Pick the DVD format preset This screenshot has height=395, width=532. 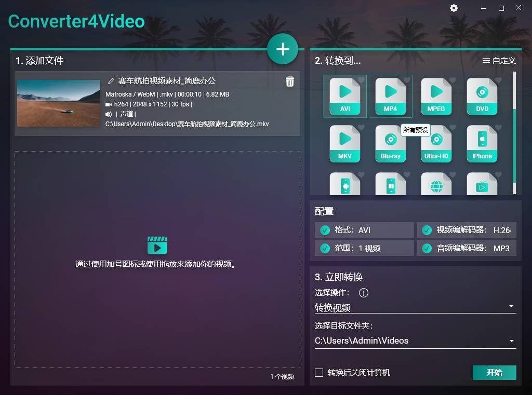482,96
